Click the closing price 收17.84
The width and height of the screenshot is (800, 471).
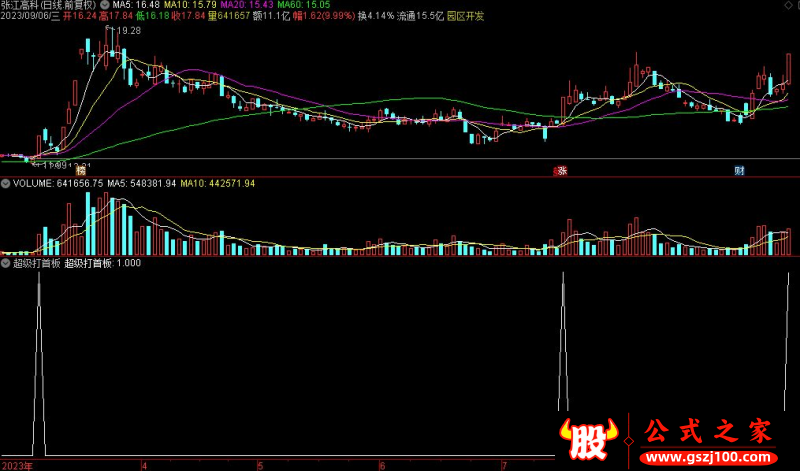pos(188,16)
